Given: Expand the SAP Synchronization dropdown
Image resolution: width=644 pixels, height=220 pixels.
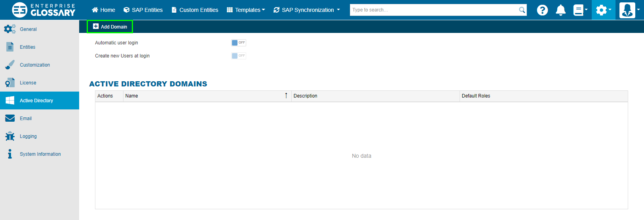Looking at the screenshot, I should 307,10.
